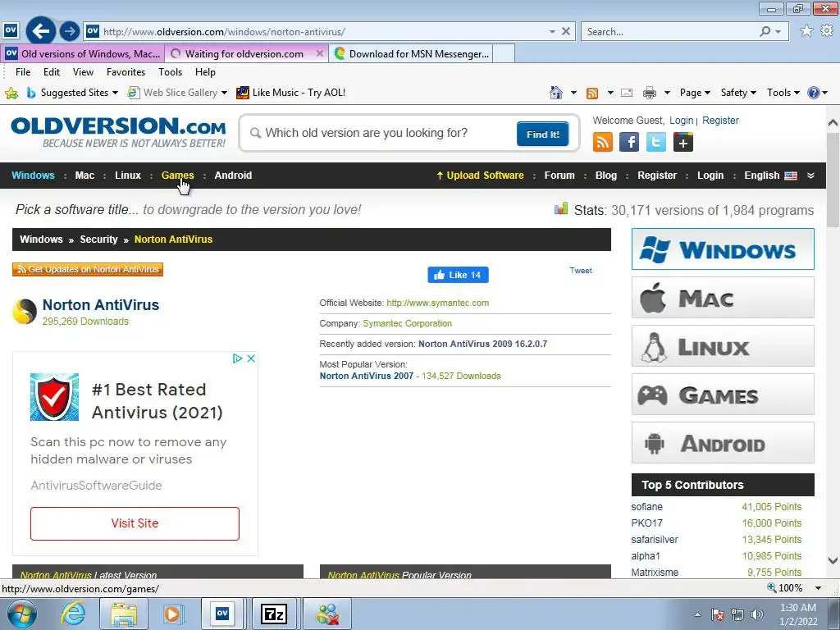Open the Help menu
Screen dimensions: 840x630
point(205,72)
